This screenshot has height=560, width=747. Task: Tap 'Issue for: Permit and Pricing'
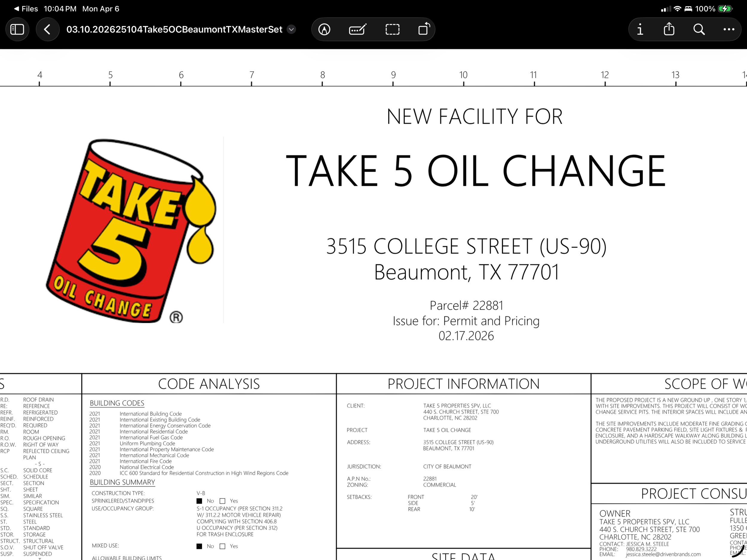(x=466, y=321)
